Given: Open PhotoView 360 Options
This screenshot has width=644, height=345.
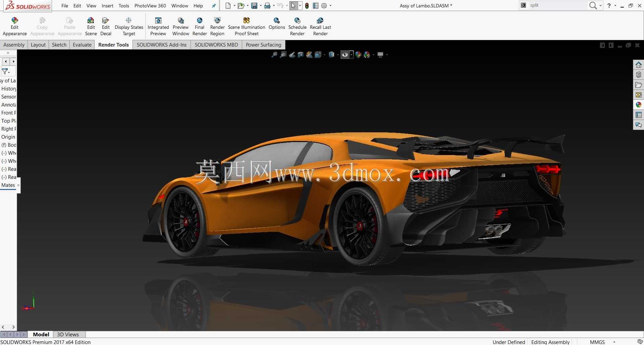Looking at the screenshot, I should tap(277, 23).
